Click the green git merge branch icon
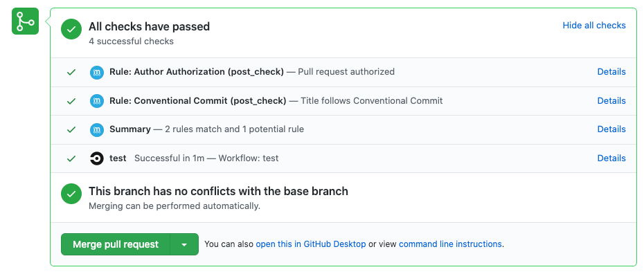The image size is (644, 274). (x=25, y=21)
